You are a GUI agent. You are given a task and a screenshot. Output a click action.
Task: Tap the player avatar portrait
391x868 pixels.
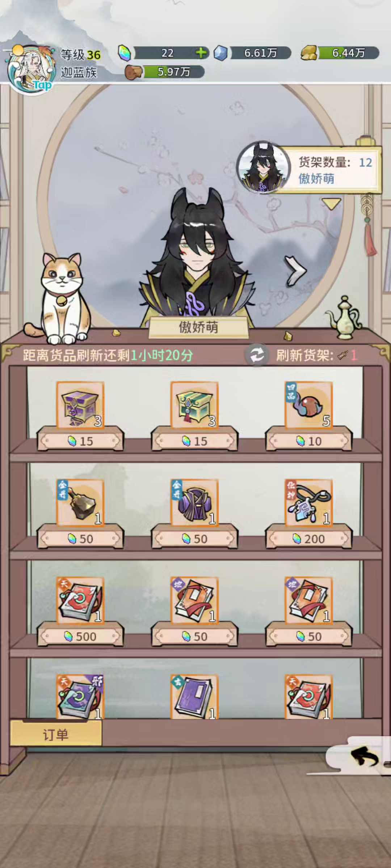[x=32, y=69]
